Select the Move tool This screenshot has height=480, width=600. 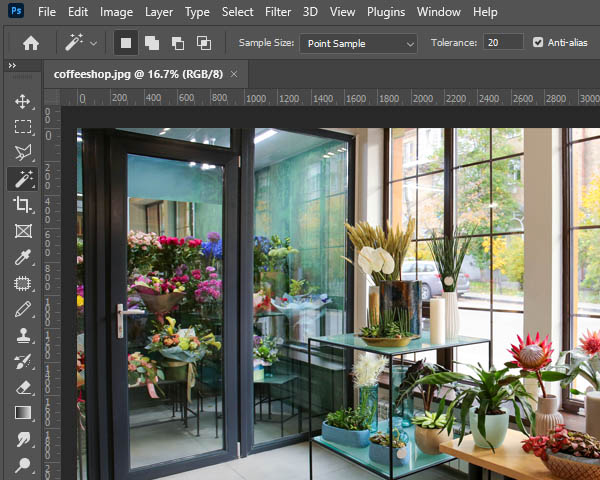coord(22,102)
